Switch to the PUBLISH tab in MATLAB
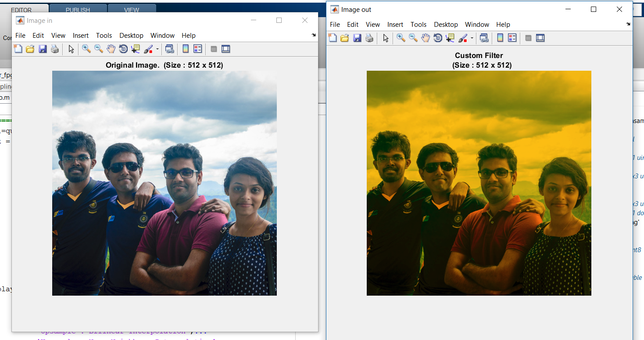 [x=78, y=10]
